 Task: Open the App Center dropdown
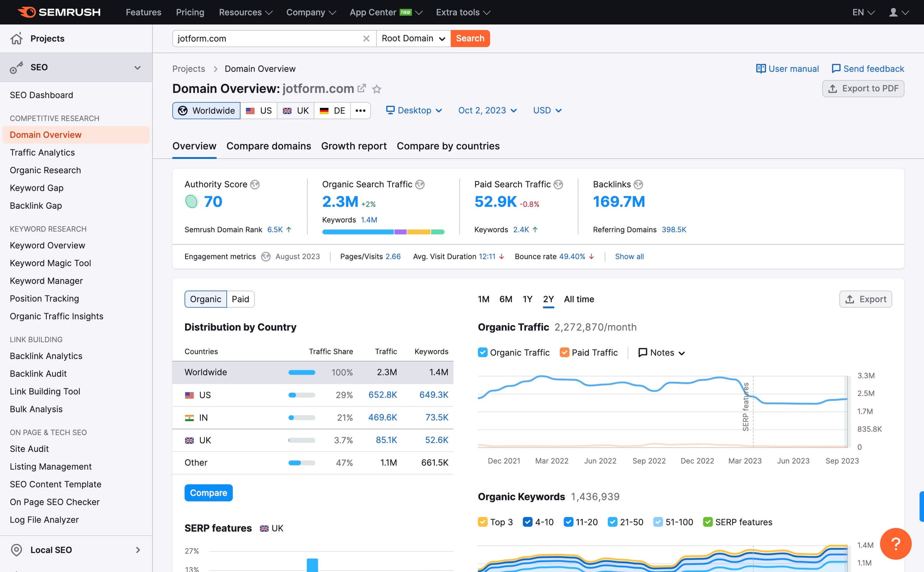tap(386, 12)
